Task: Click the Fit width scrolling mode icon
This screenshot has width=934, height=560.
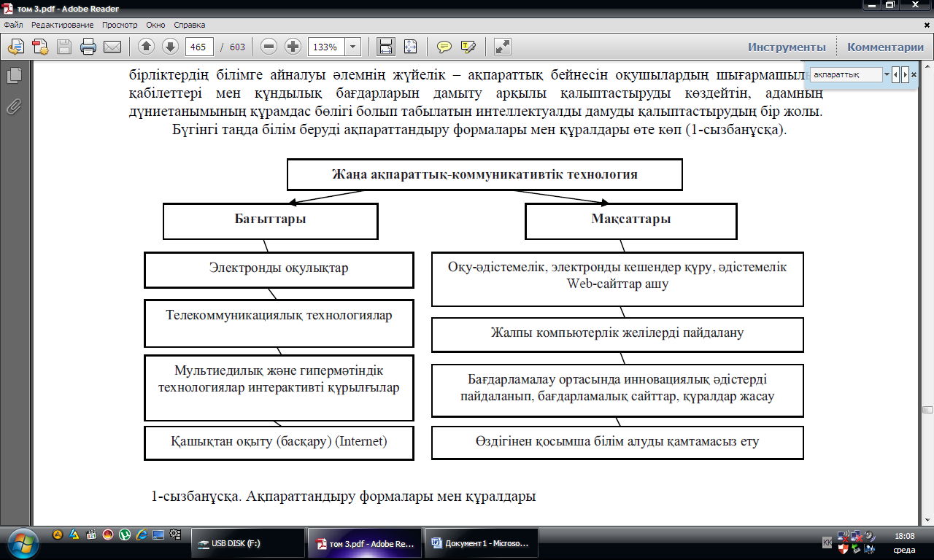Action: pyautogui.click(x=385, y=47)
